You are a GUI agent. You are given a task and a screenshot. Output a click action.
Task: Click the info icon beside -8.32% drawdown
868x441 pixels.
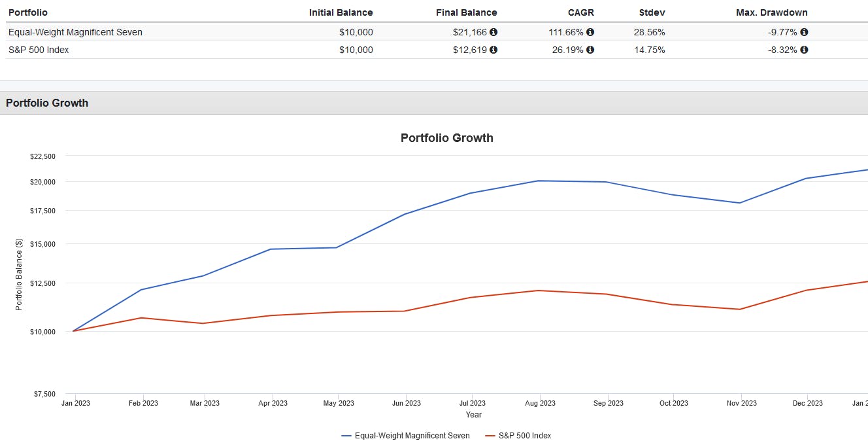tap(804, 50)
